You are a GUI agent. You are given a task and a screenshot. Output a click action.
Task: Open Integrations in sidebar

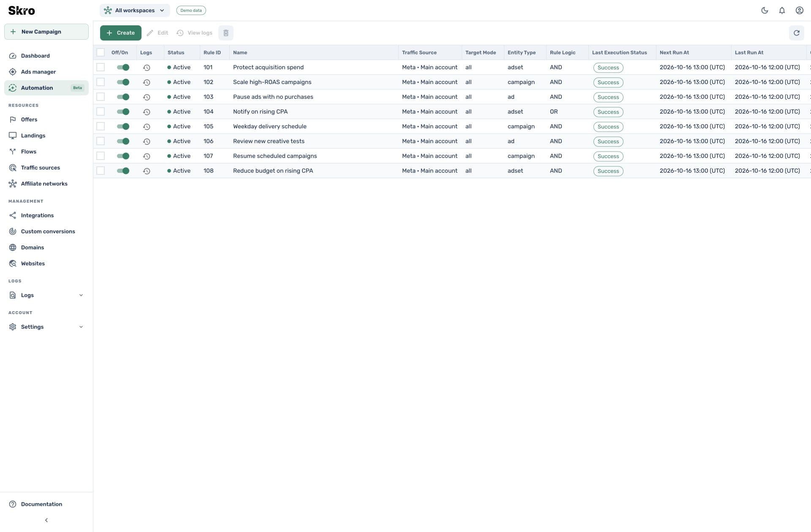pyautogui.click(x=46, y=215)
